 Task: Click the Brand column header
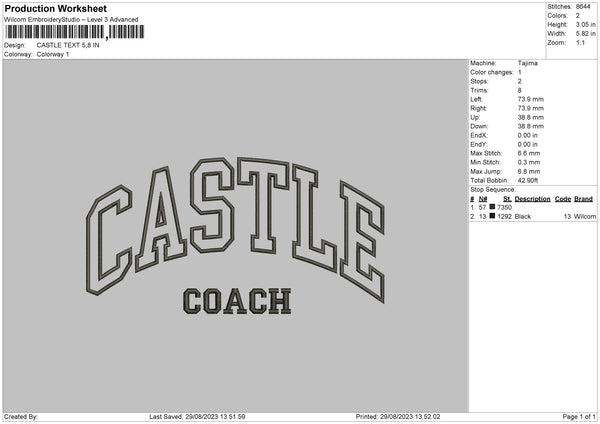point(584,199)
